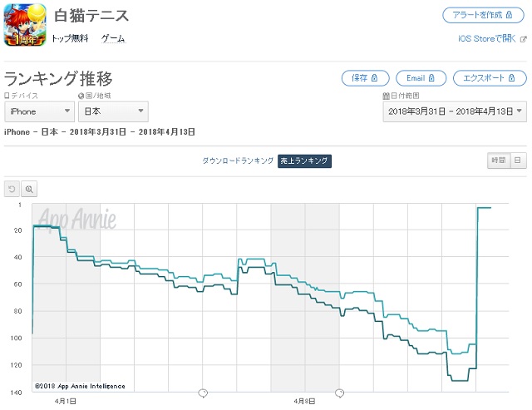Open the iOS Storeで開く link
Viewport: 532px width, 410px height.
click(486, 39)
